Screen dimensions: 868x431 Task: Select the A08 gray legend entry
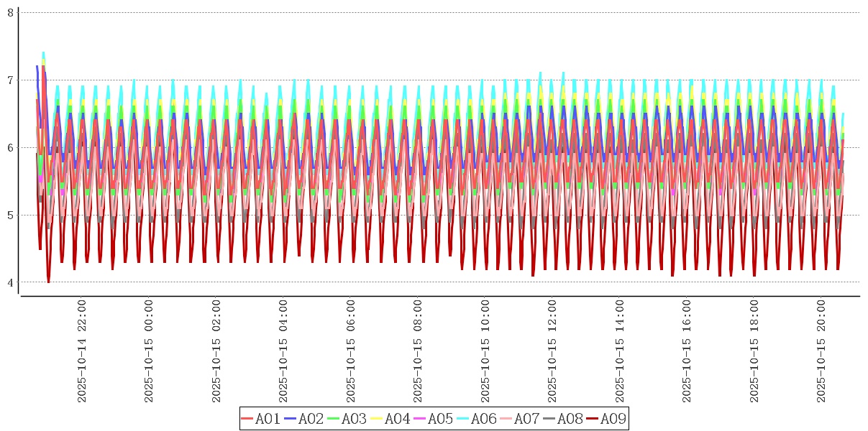[570, 419]
